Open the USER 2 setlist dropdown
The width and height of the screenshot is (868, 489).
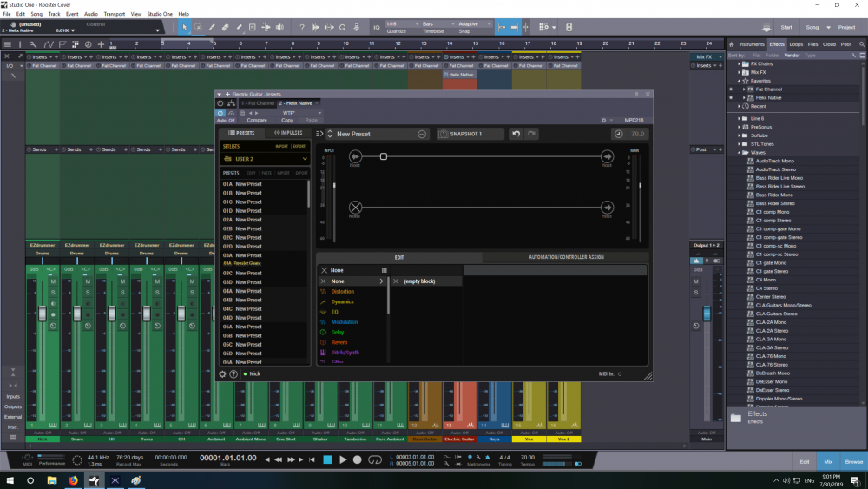click(265, 159)
